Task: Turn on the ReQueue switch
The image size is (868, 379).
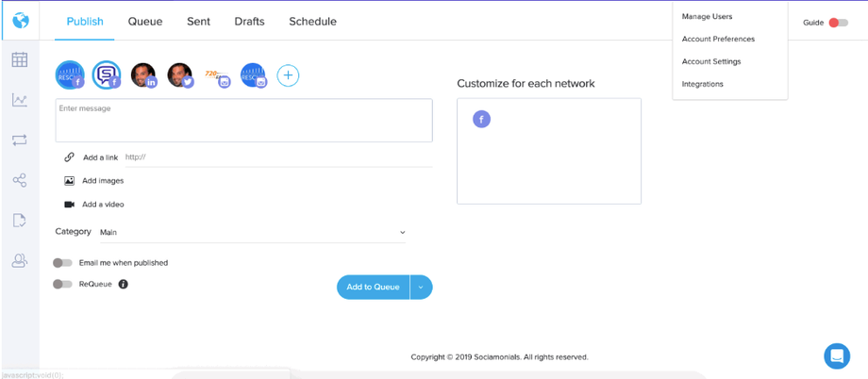Action: [62, 284]
